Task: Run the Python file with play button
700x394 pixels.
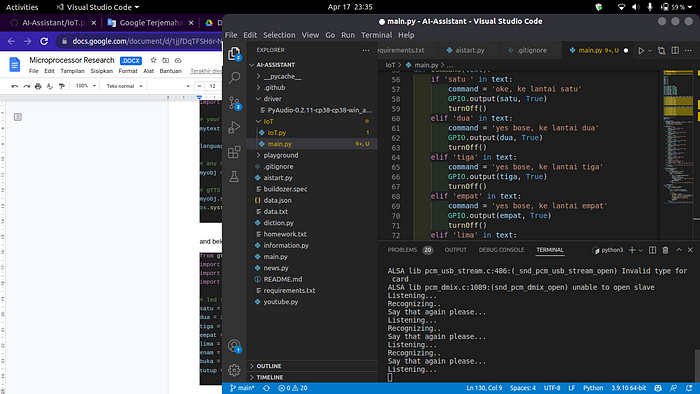Action: pyautogui.click(x=641, y=50)
